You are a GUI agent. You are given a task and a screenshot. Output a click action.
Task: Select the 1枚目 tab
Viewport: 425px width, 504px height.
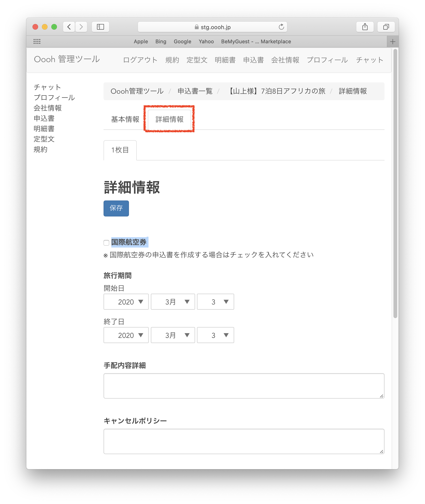click(120, 150)
